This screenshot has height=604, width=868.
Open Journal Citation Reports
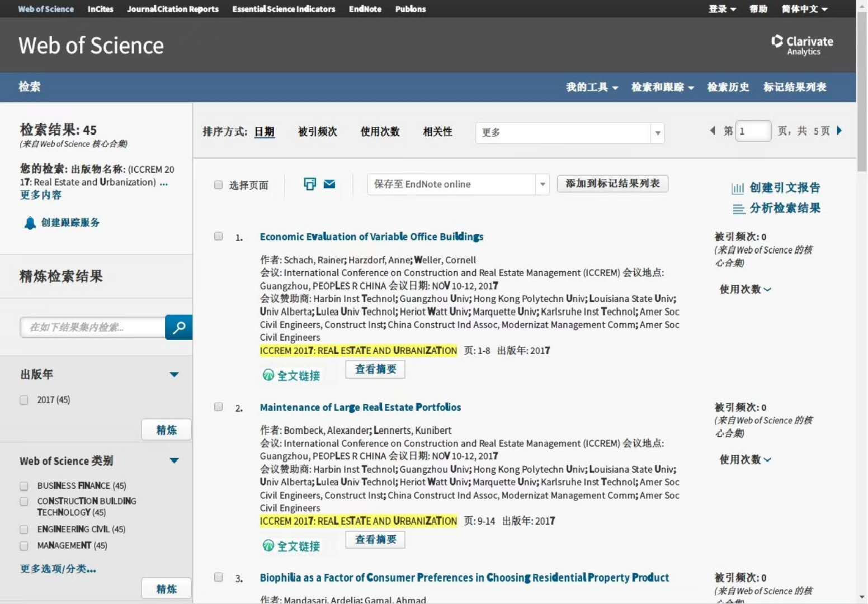coord(173,9)
